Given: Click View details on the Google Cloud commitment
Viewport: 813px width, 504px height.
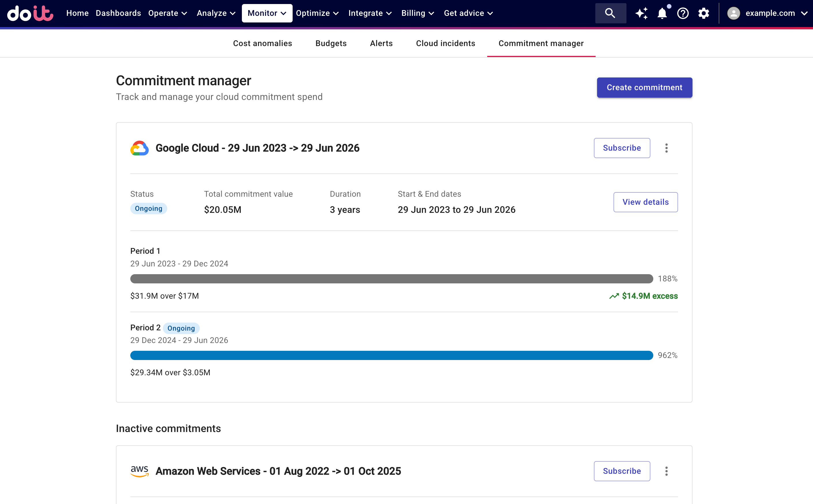Looking at the screenshot, I should (645, 202).
